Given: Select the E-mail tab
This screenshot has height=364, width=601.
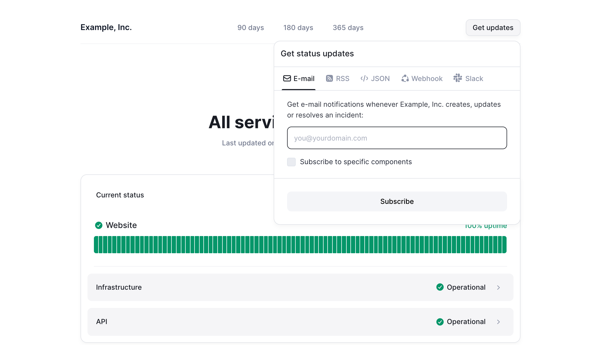Looking at the screenshot, I should pos(299,79).
